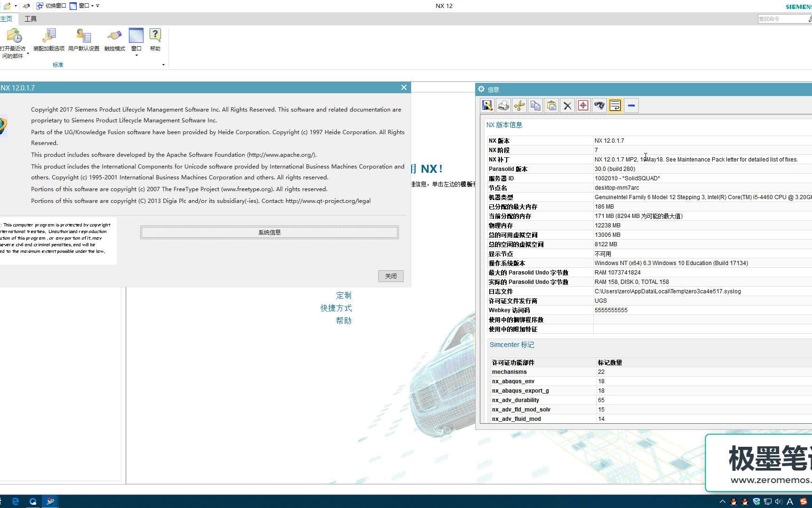812x508 pixels.
Task: Copy text from the information window
Action: (x=535, y=105)
